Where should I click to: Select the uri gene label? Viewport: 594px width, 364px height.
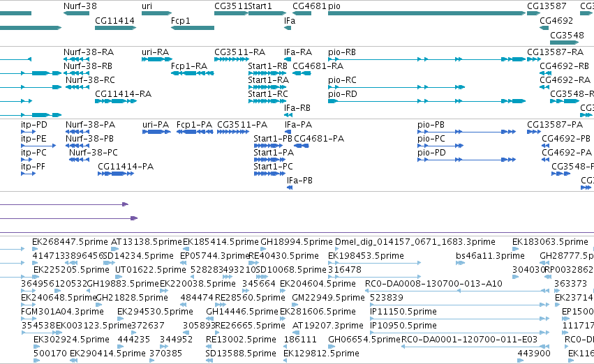147,6
